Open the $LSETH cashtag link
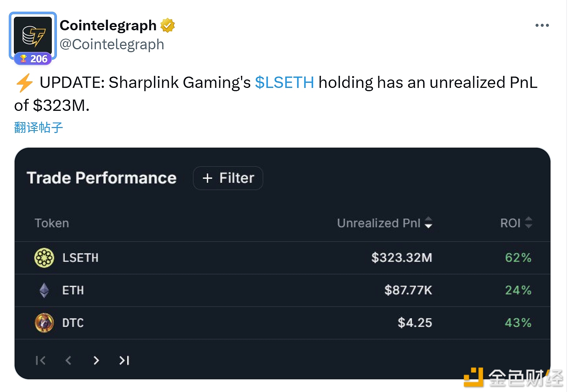 [284, 82]
